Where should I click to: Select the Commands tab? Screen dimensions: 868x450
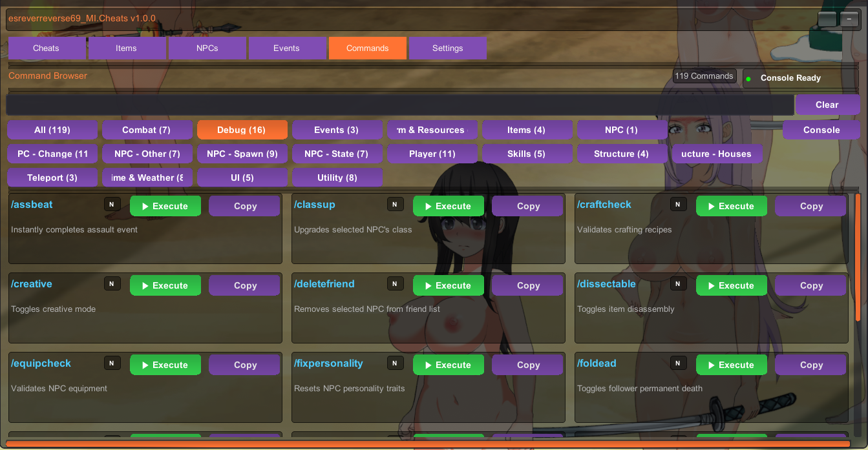click(367, 48)
